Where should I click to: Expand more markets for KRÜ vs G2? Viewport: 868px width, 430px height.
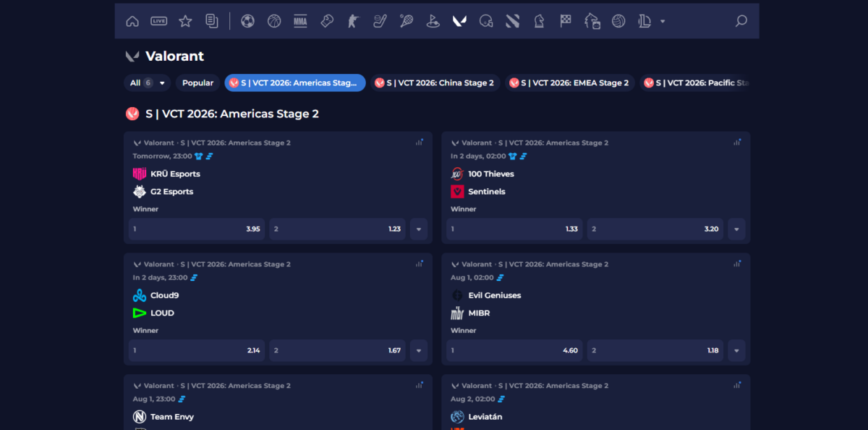coord(419,229)
